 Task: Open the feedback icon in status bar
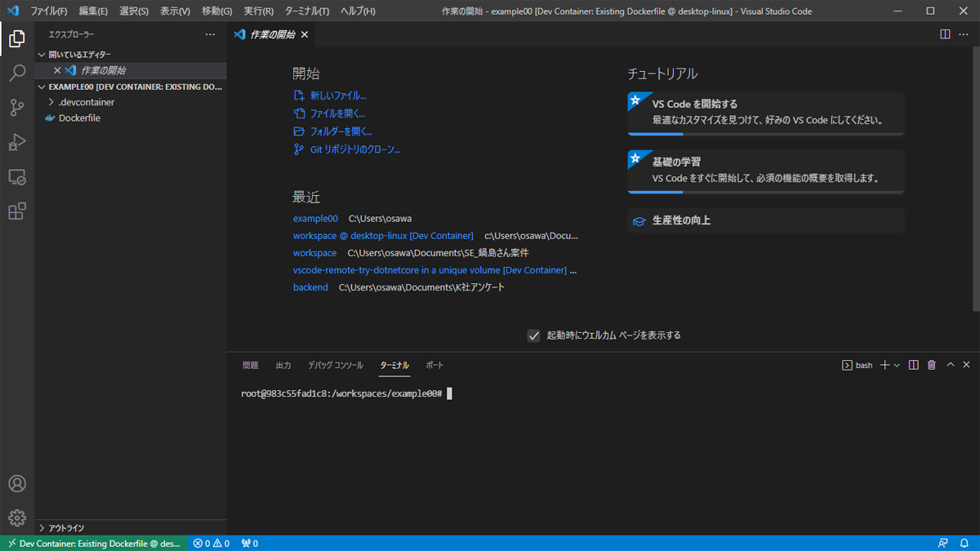(x=943, y=543)
